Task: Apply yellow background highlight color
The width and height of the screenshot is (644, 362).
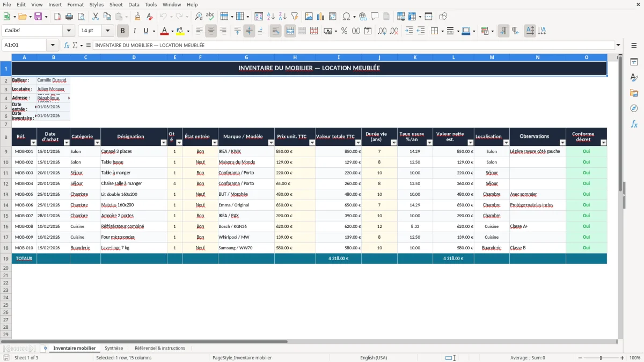Action: [180, 31]
